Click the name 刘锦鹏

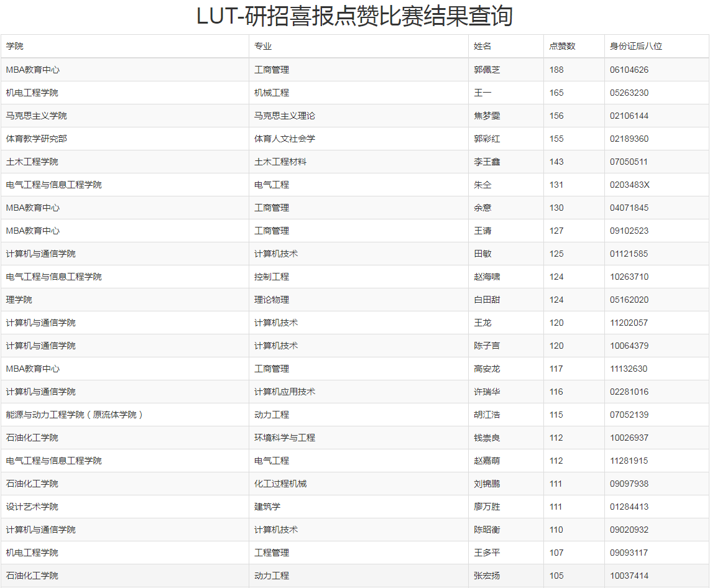pos(487,485)
